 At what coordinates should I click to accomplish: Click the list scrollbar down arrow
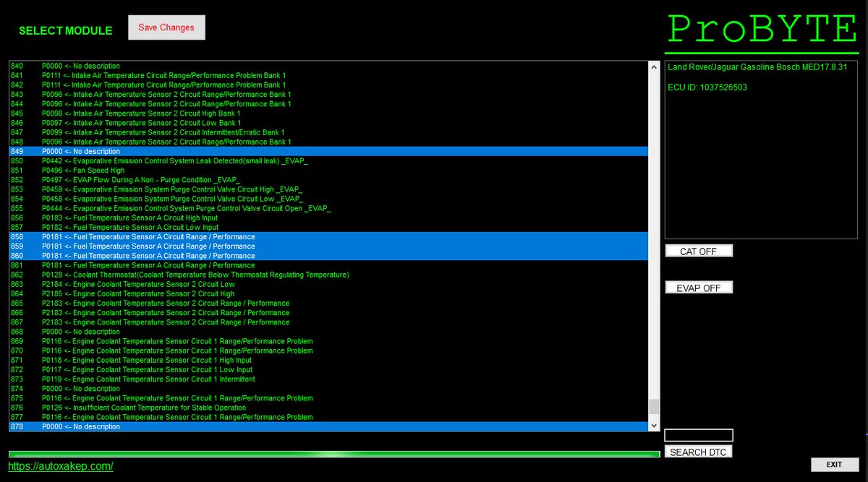pyautogui.click(x=654, y=426)
